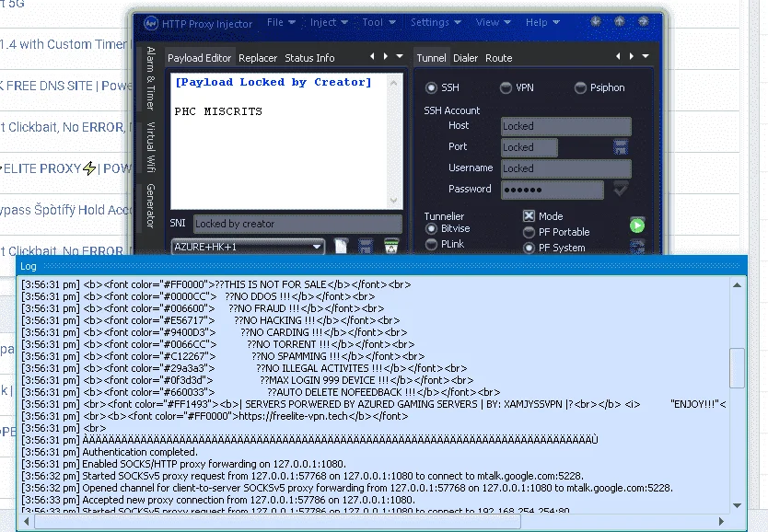
Task: Switch to the Status Info tab
Action: (309, 58)
